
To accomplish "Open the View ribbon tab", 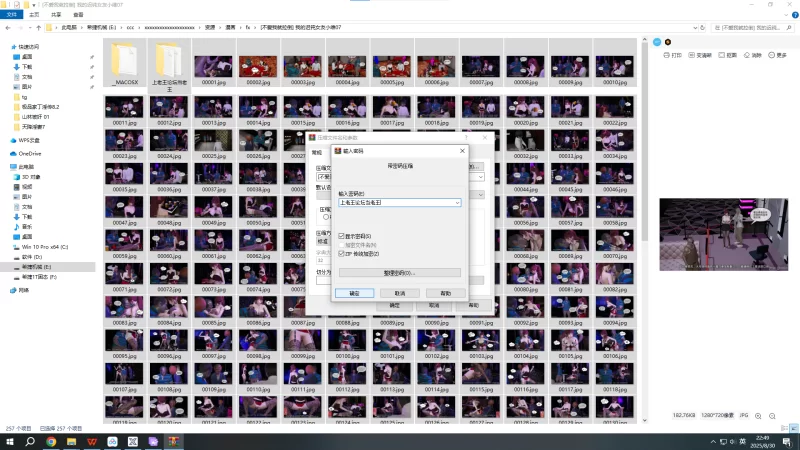I will coord(78,15).
